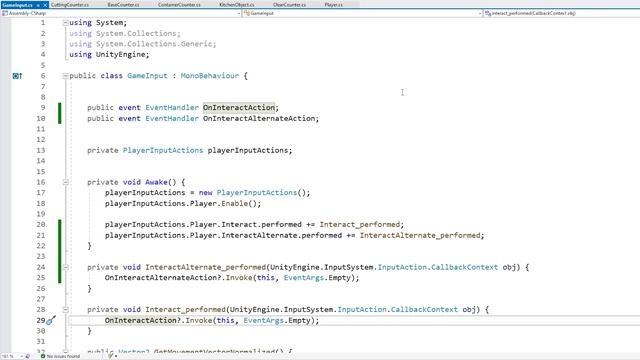This screenshot has width=640, height=360.
Task: Click the Unity script indicator icon beside line 6
Action: 17,76
